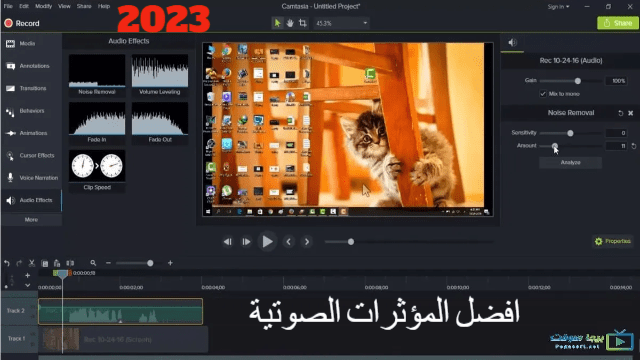This screenshot has width=640, height=360.
Task: Select the Noise Removal effect thumbnail
Action: (x=97, y=75)
